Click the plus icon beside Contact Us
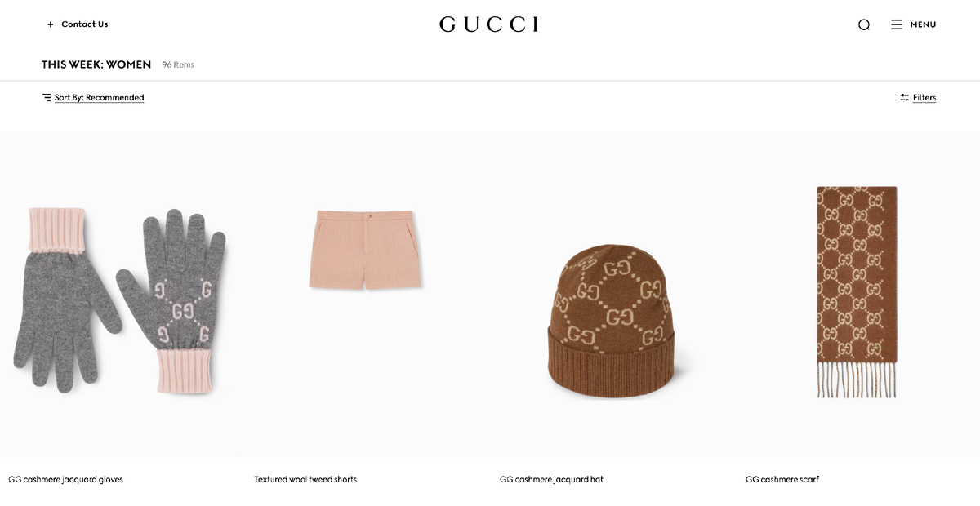The height and width of the screenshot is (506, 980). (x=51, y=24)
